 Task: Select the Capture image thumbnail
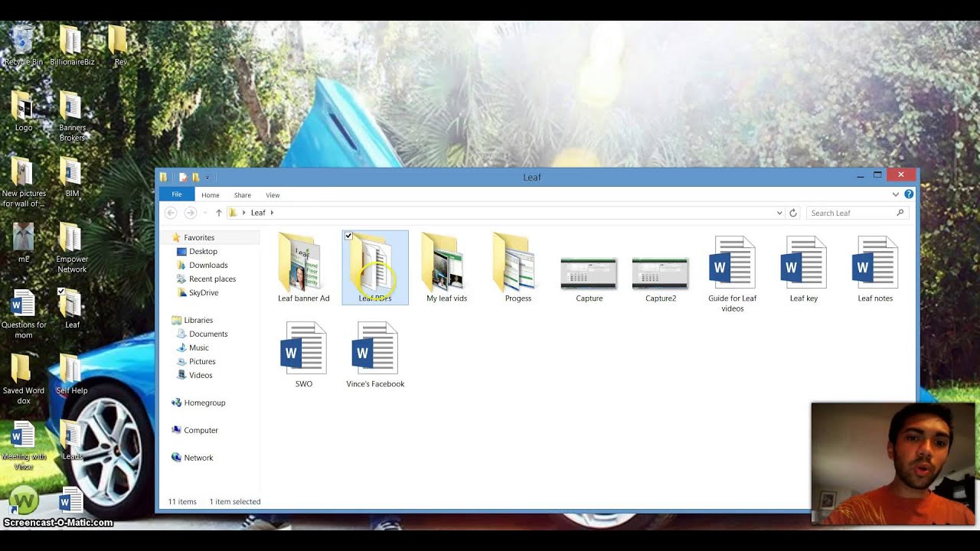589,275
